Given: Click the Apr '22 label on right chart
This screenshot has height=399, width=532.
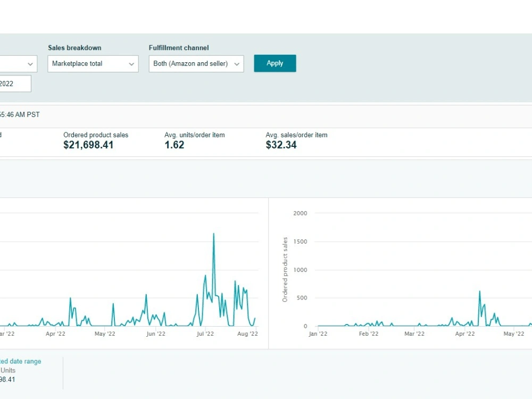Looking at the screenshot, I should [x=465, y=334].
